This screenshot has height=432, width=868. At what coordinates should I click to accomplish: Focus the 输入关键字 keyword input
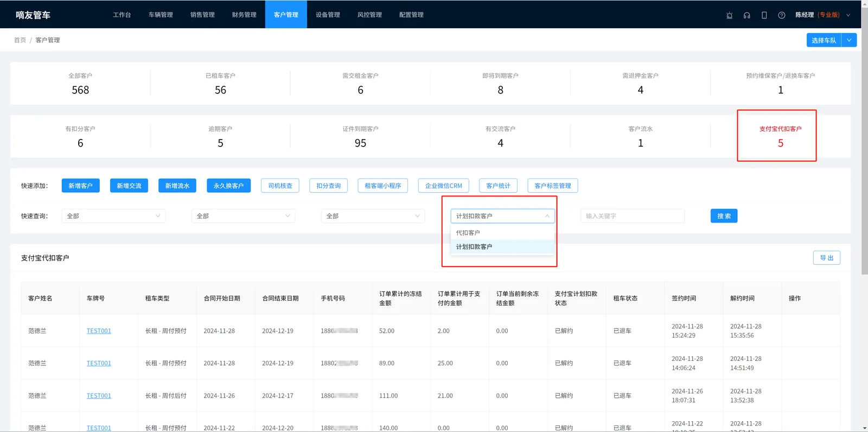[633, 216]
